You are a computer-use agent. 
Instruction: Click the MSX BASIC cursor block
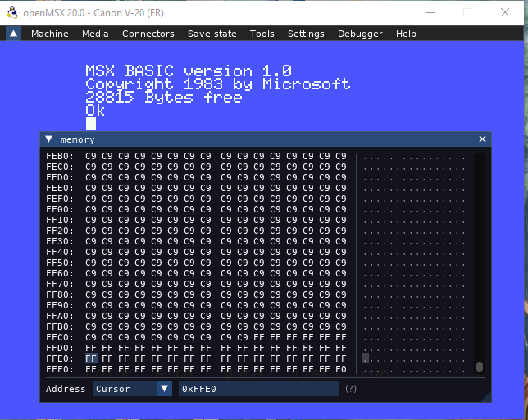[90, 124]
